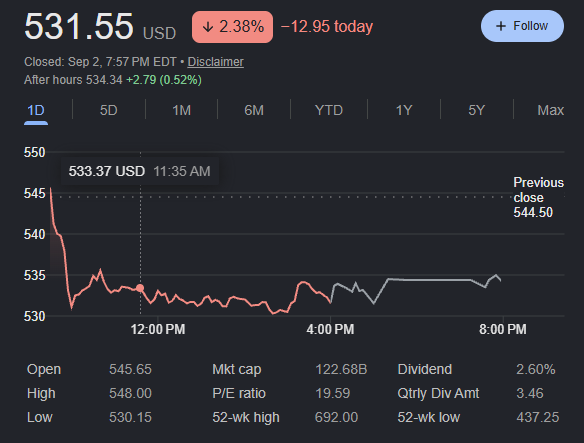Click the Qtrly Div Amt value 3.46
The width and height of the screenshot is (584, 443).
tap(530, 393)
